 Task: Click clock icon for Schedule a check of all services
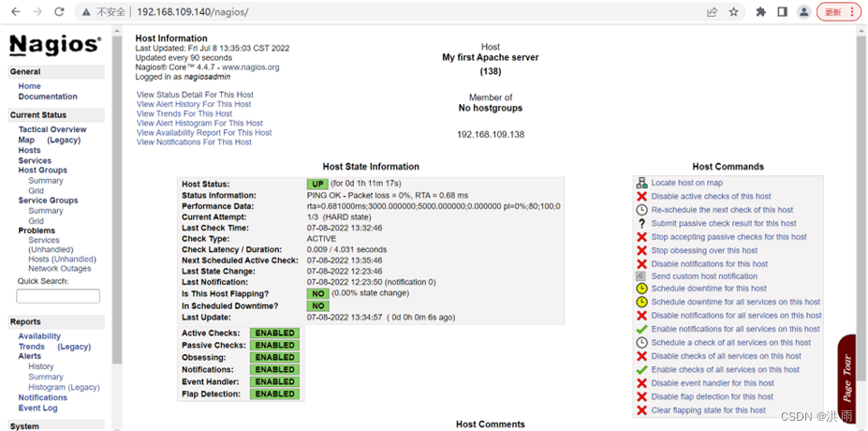(x=641, y=343)
